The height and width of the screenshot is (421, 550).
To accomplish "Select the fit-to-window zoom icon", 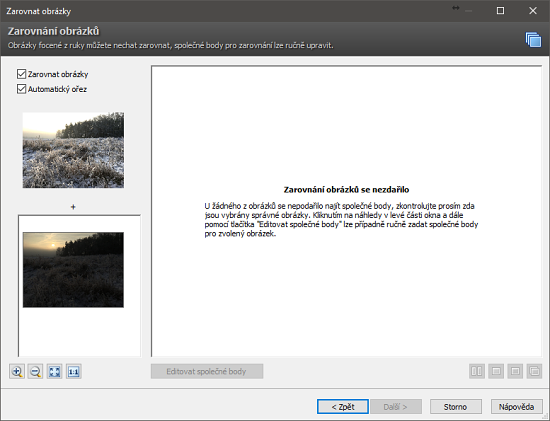I will (x=55, y=371).
